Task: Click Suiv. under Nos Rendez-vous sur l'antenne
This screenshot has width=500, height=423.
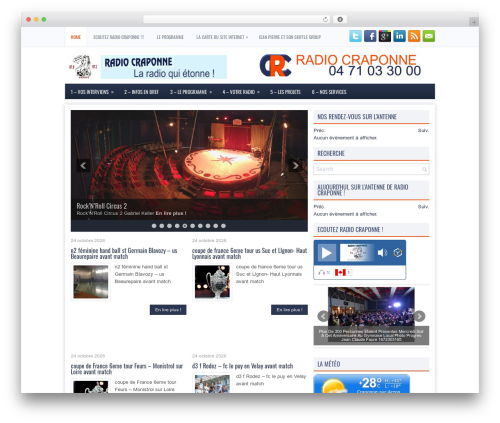Action: tap(423, 130)
